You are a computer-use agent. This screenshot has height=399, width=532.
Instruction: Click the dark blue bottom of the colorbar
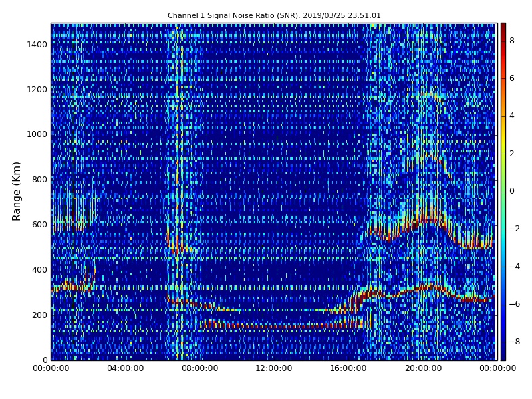[x=503, y=356]
